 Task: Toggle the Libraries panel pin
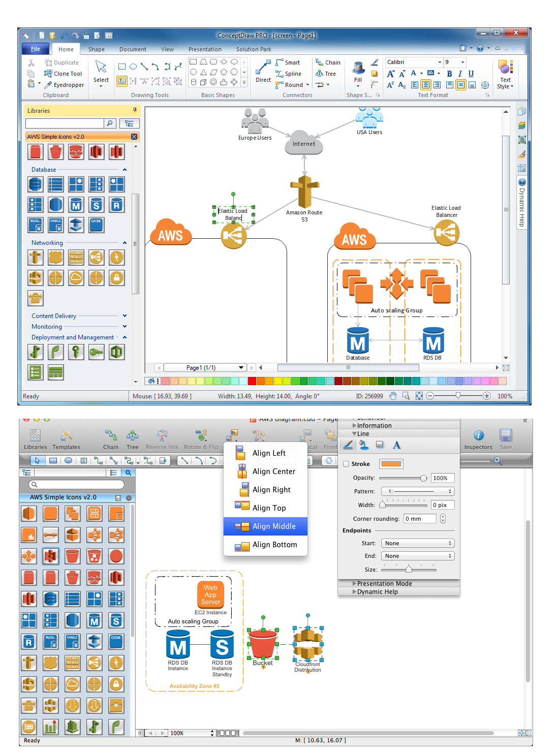[135, 110]
